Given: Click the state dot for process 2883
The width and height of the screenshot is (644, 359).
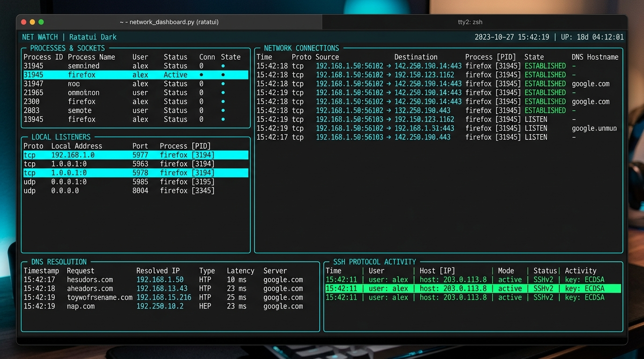Looking at the screenshot, I should 223,110.
